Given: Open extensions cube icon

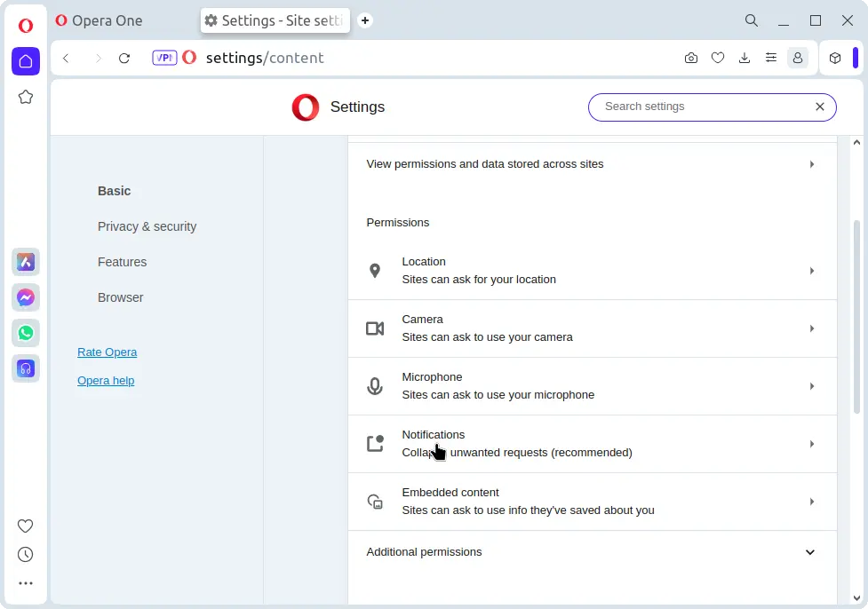Looking at the screenshot, I should (835, 58).
